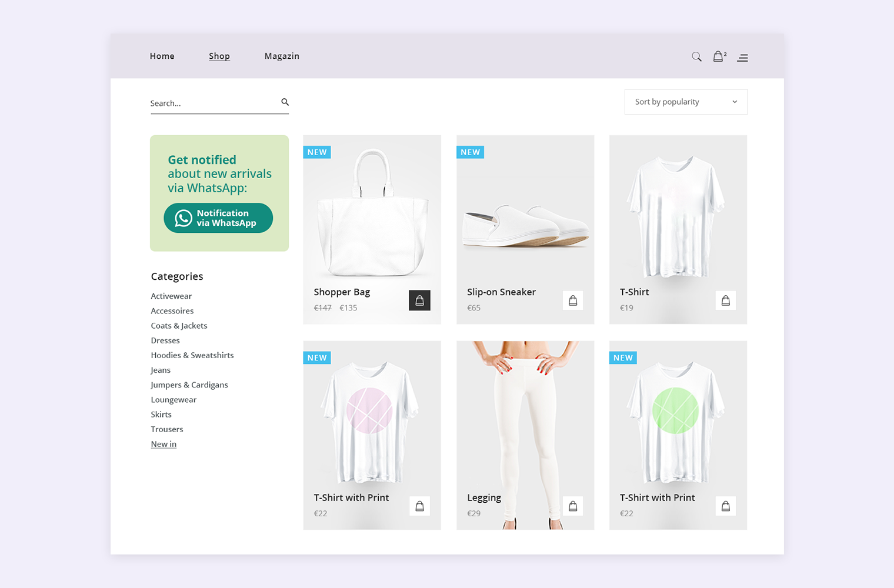Add the green print T-Shirt to cart
This screenshot has height=588, width=894.
pos(726,506)
